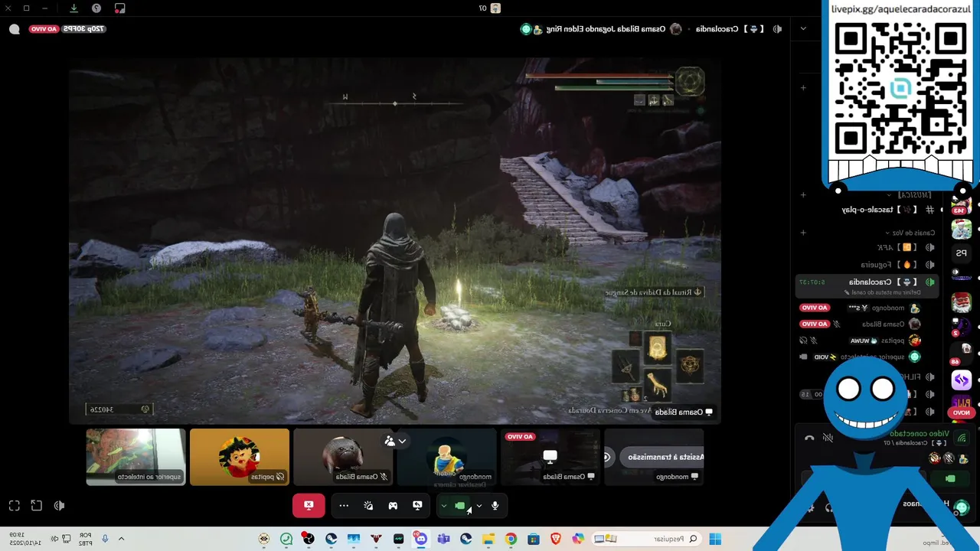
Task: Open the server marked with the NOVO badge
Action: click(962, 405)
